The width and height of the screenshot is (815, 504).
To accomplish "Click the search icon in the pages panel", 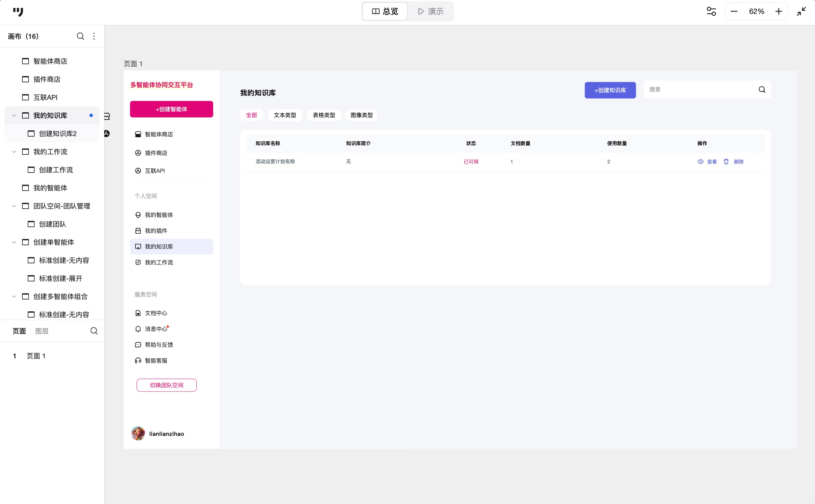I will click(94, 331).
